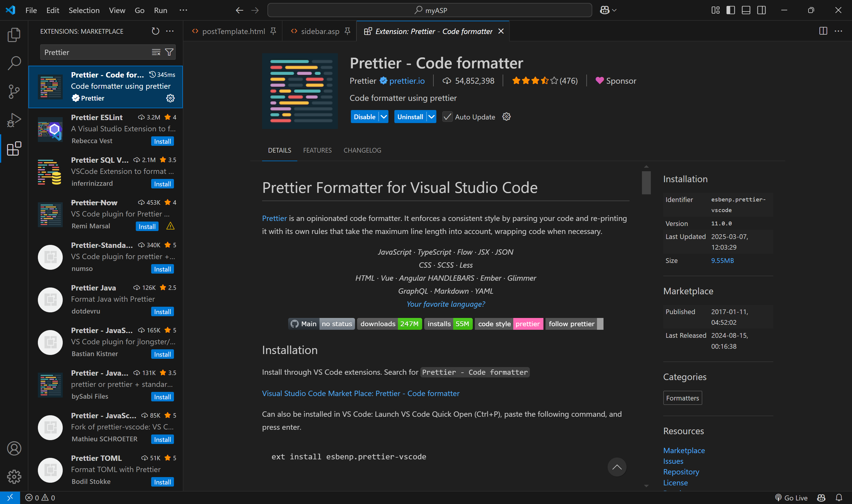Uninstall the Prettier extension
Viewport: 852px width, 504px height.
[410, 117]
